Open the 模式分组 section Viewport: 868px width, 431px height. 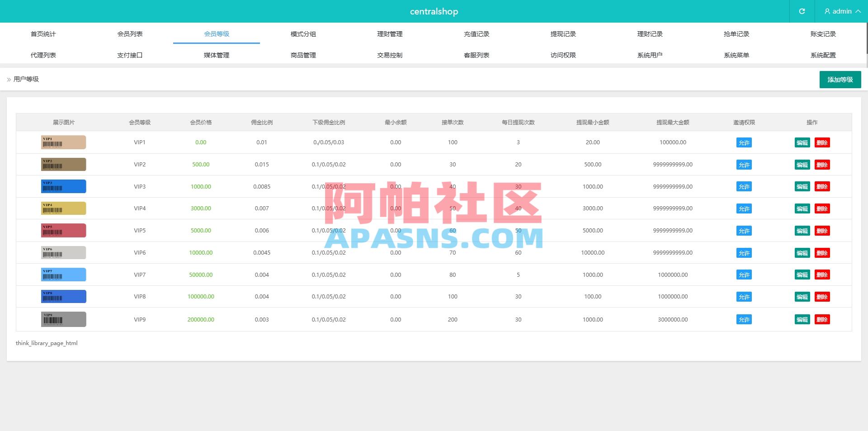click(x=303, y=33)
